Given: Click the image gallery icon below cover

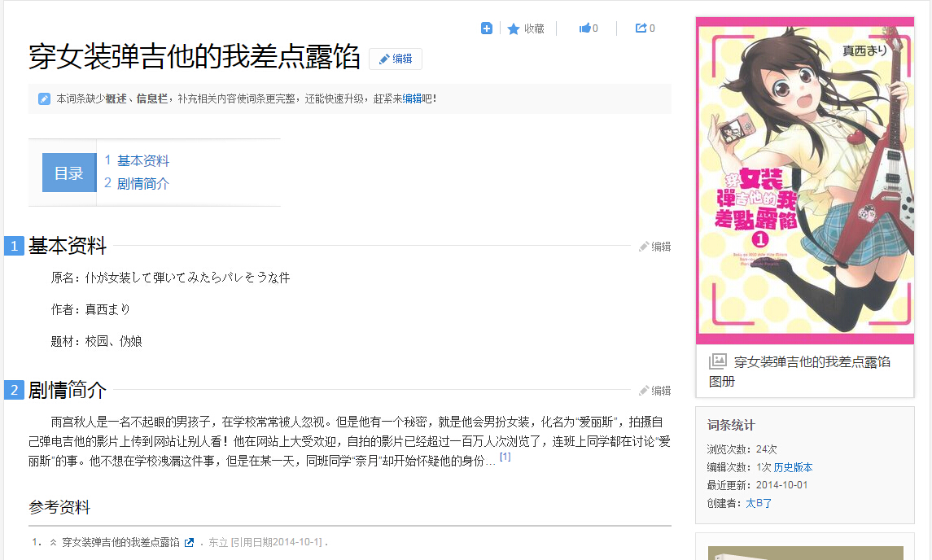Looking at the screenshot, I should 717,361.
